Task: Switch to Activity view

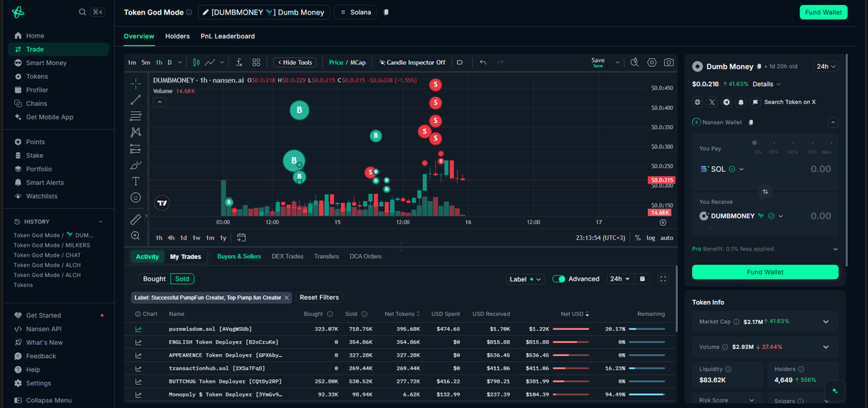Action: pyautogui.click(x=147, y=257)
